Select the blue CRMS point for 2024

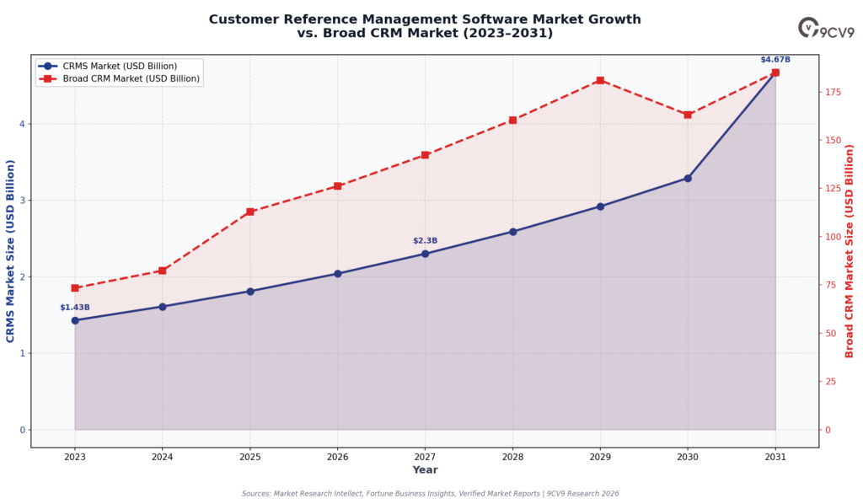[x=163, y=307]
